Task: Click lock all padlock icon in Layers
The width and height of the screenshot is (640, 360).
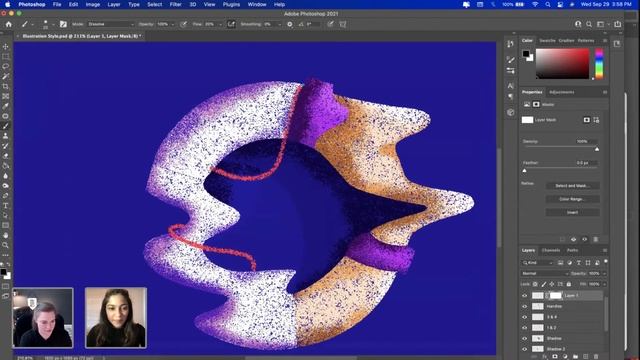Action: click(569, 284)
